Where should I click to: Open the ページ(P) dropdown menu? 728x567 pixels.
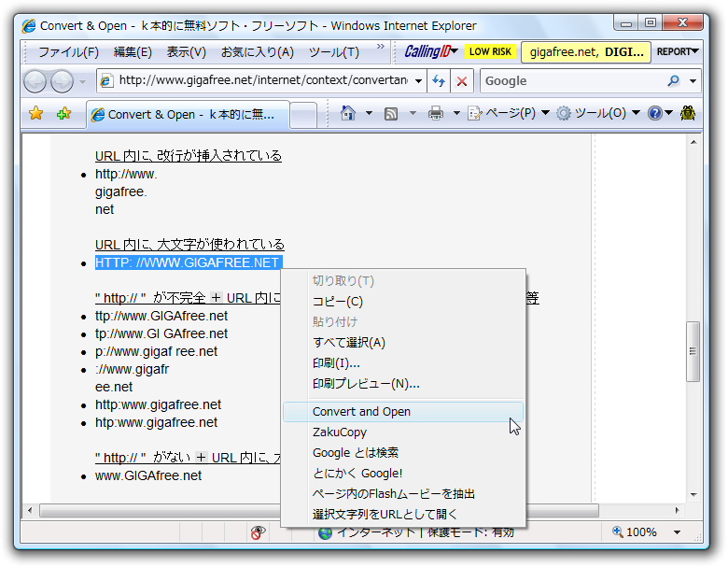point(509,113)
